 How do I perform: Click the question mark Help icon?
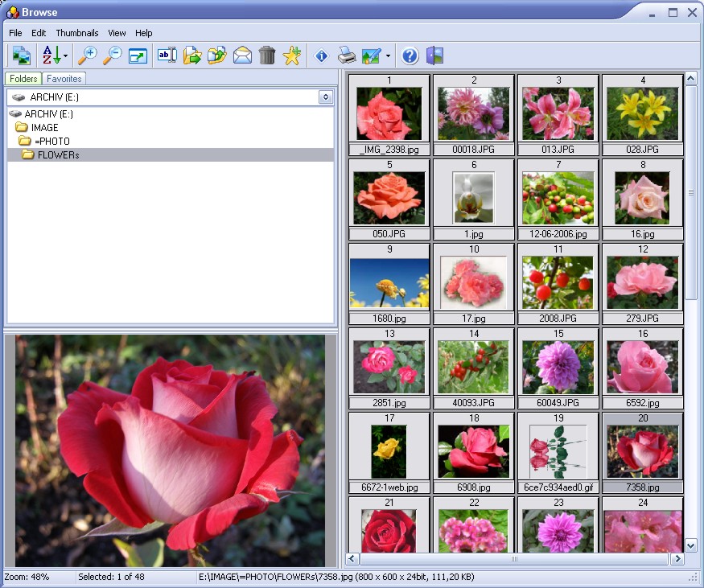(410, 56)
